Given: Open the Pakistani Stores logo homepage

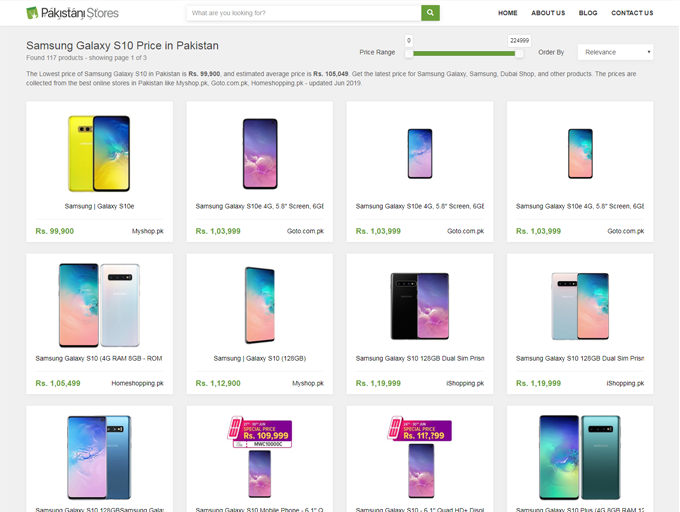Looking at the screenshot, I should (x=72, y=13).
